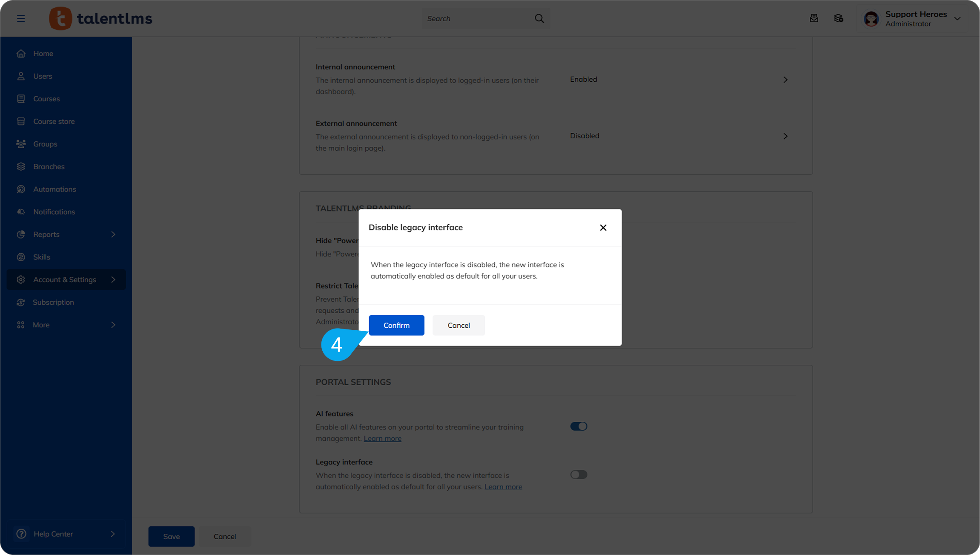Click the Home sidebar icon
Image resolution: width=980 pixels, height=555 pixels.
21,54
